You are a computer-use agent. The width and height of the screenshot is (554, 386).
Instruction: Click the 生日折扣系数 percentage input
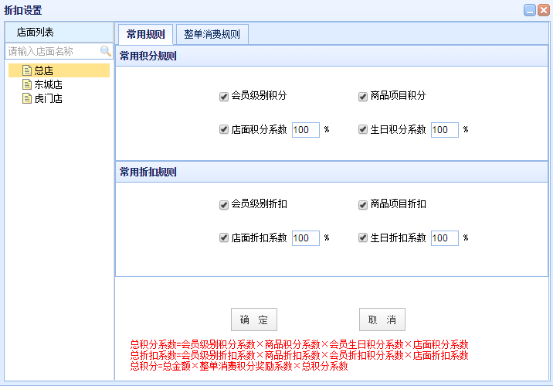[x=445, y=238]
